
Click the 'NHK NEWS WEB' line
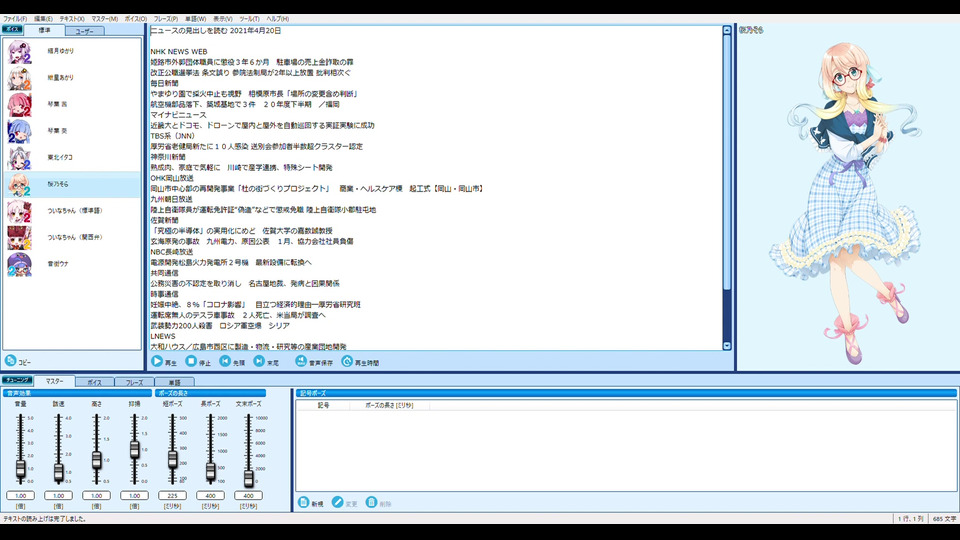click(x=179, y=51)
